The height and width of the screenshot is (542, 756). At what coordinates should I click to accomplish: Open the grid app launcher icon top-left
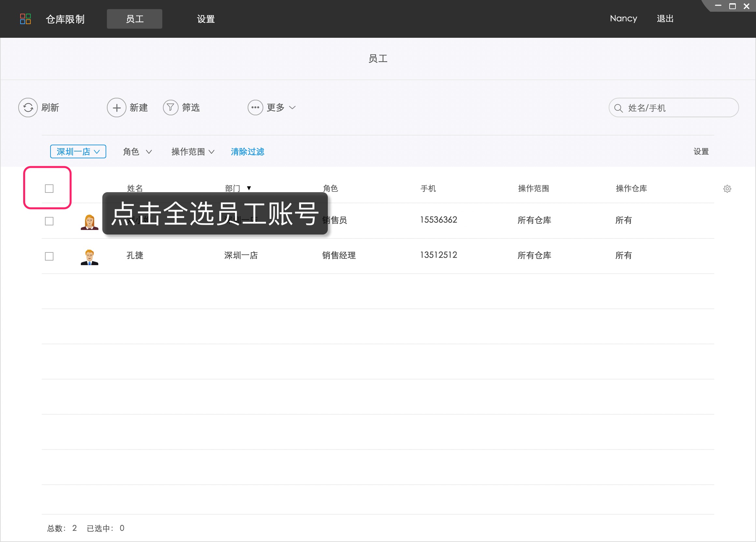pyautogui.click(x=25, y=19)
